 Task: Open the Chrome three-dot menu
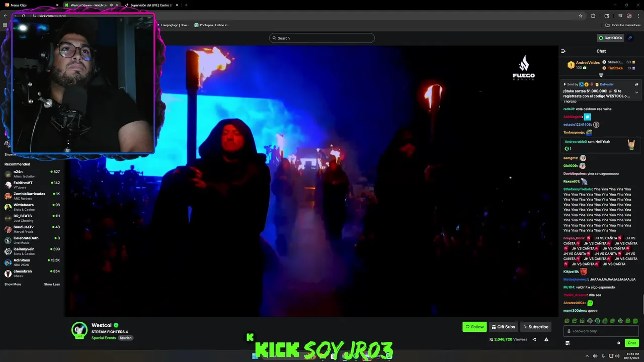pyautogui.click(x=638, y=16)
